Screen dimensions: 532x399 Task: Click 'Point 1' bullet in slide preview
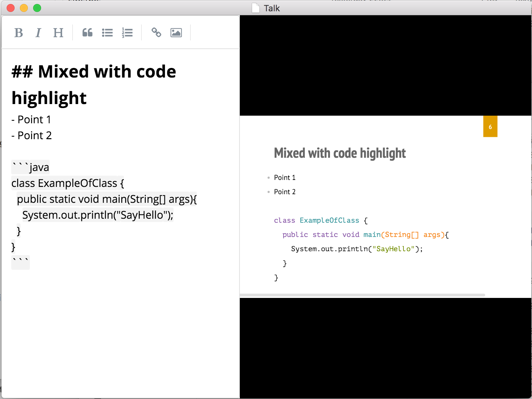click(x=285, y=178)
